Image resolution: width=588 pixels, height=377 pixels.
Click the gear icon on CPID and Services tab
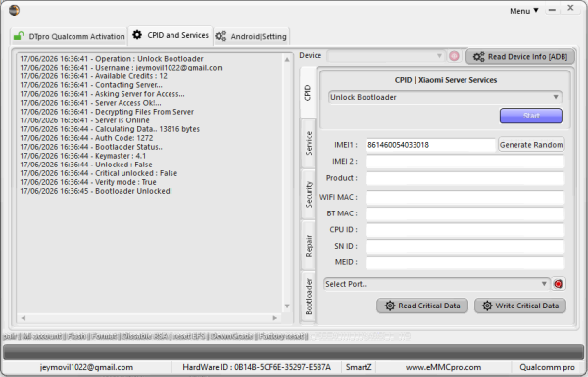[x=137, y=35]
